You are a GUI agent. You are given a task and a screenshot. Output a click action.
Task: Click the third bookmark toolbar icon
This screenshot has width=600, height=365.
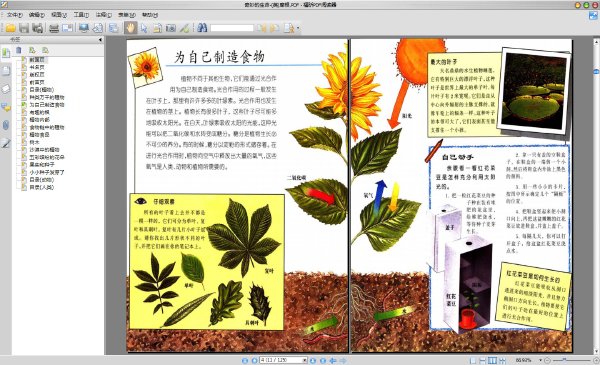pos(46,50)
